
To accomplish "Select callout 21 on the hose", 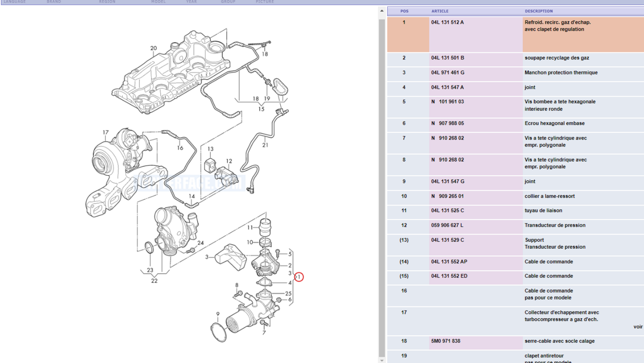I will pos(265,146).
